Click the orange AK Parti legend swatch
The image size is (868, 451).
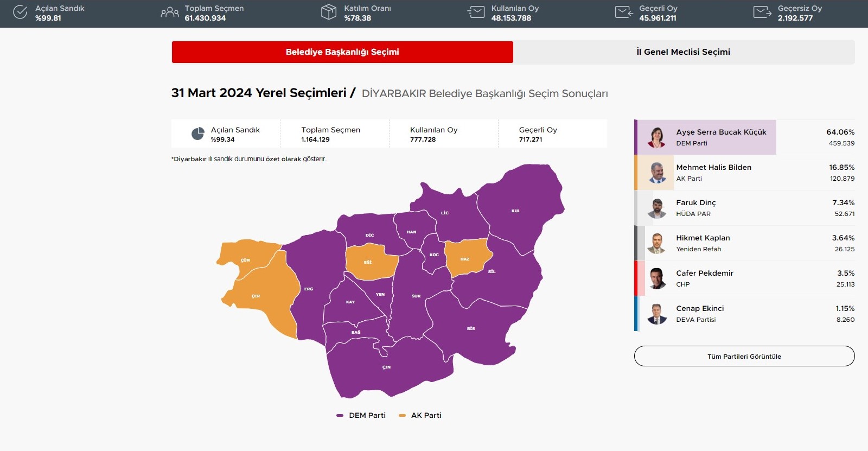coord(402,416)
